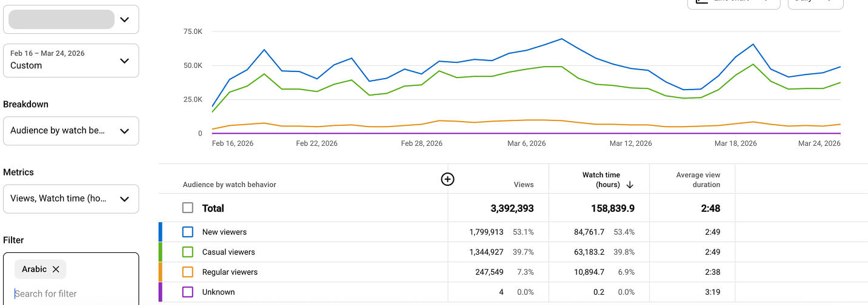868x305 pixels.
Task: Expand the Breakdown audience dropdown
Action: pyautogui.click(x=71, y=131)
